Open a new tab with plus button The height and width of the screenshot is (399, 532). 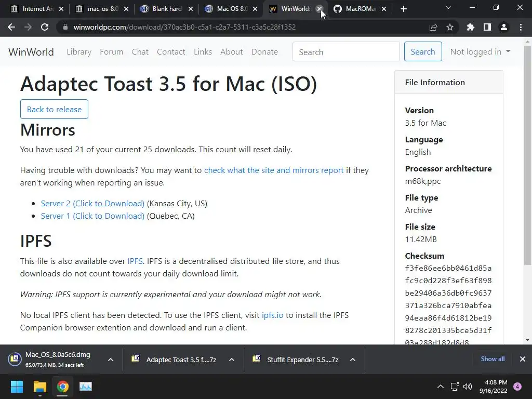[403, 9]
